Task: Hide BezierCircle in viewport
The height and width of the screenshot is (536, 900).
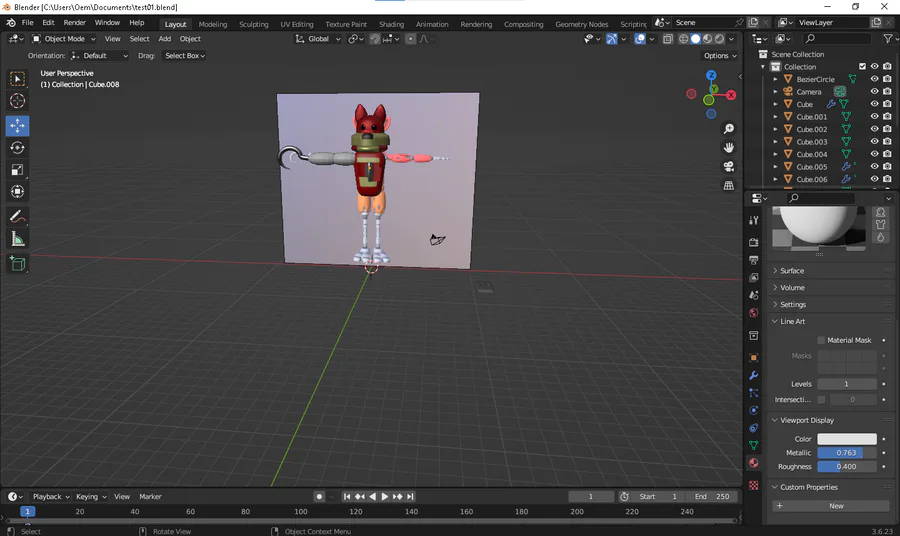Action: (874, 79)
